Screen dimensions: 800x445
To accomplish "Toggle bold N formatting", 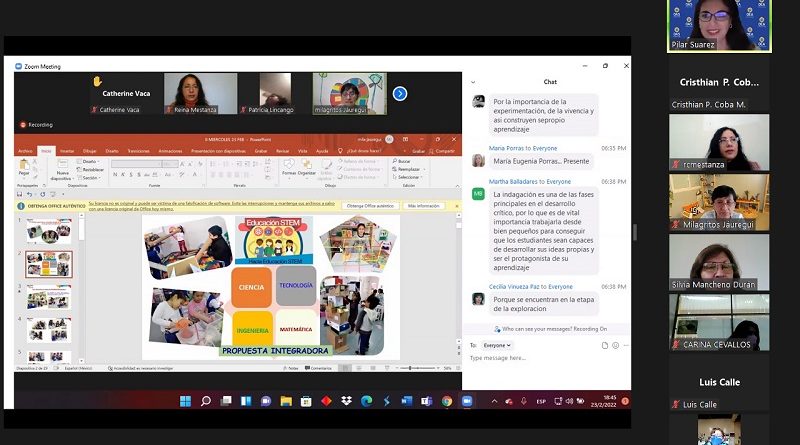I will (115, 175).
